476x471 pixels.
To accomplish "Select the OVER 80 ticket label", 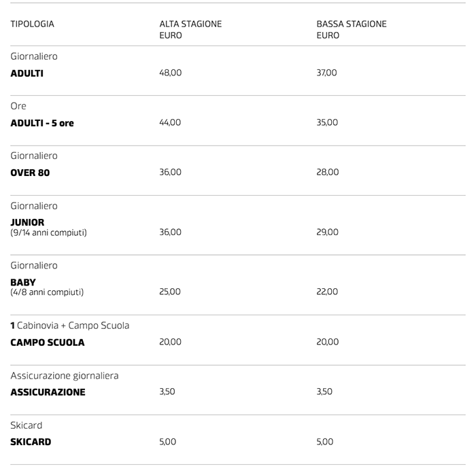I will pyautogui.click(x=30, y=173).
